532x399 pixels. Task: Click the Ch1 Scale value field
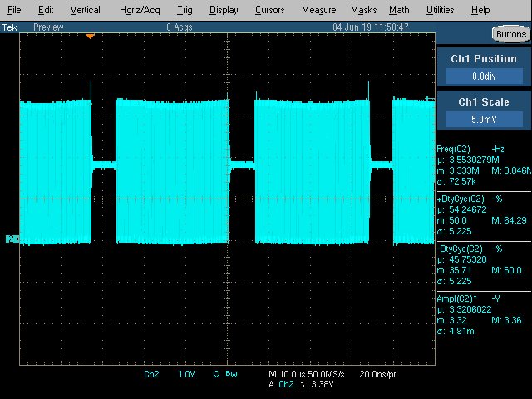(x=484, y=118)
